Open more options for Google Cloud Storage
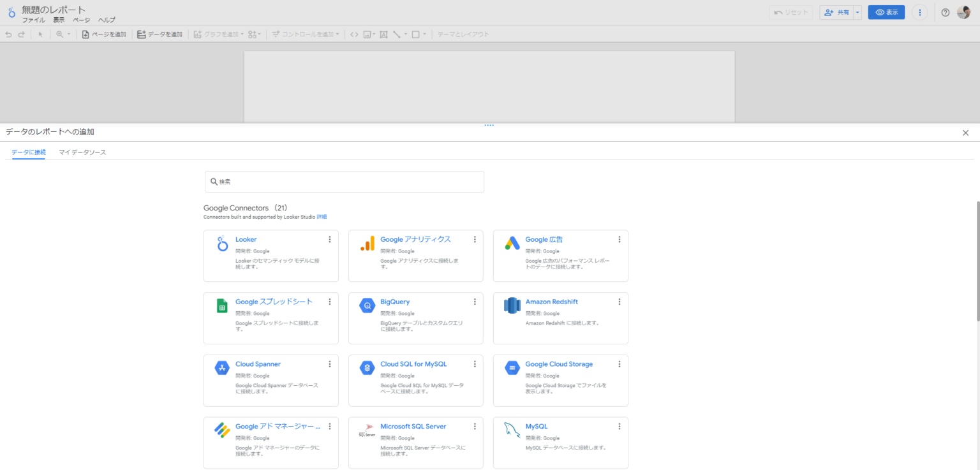 619,364
